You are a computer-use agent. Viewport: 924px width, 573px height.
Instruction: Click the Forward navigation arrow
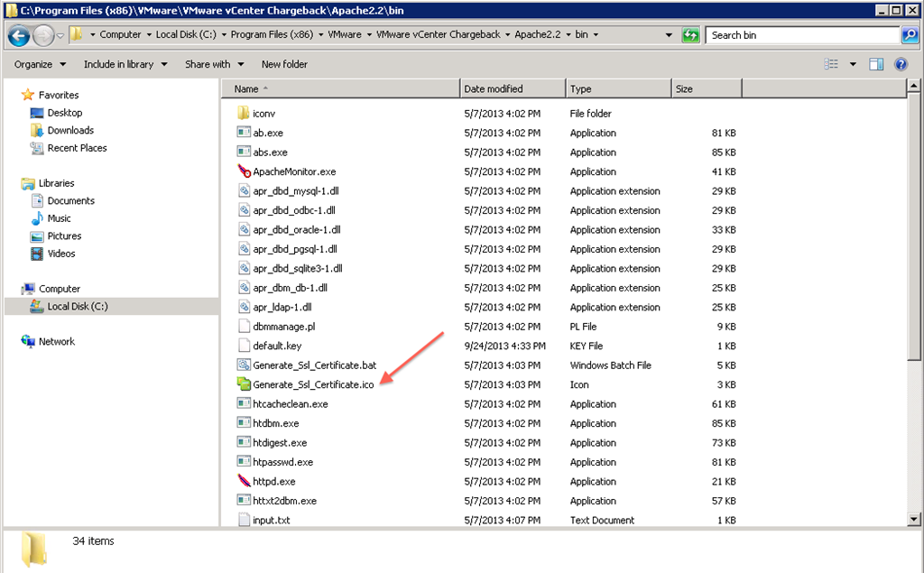[43, 36]
